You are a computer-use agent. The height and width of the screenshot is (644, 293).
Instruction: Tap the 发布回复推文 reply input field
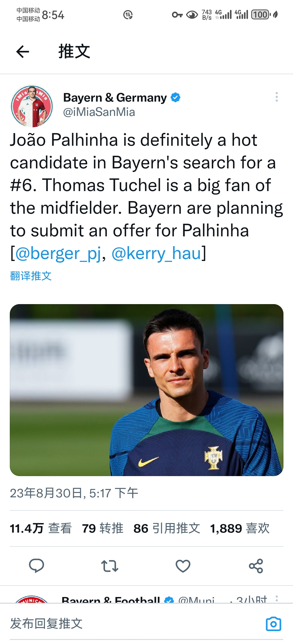point(125,623)
